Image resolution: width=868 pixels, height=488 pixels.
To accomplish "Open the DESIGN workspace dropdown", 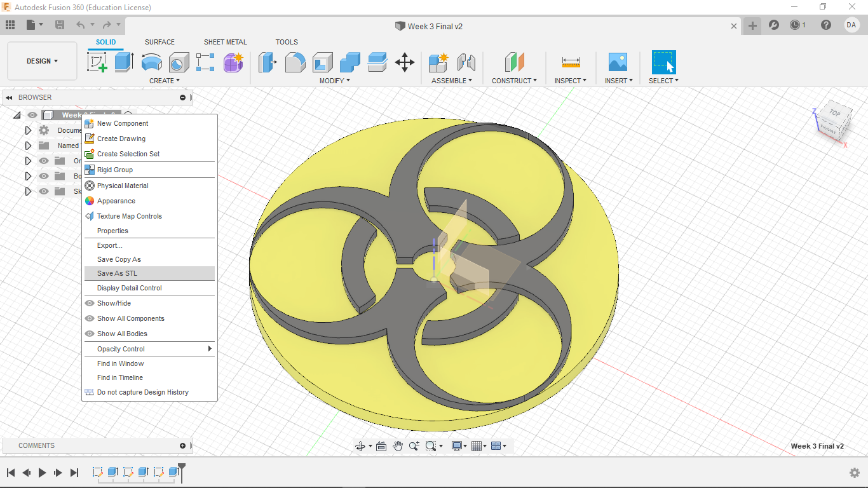I will tap(42, 61).
